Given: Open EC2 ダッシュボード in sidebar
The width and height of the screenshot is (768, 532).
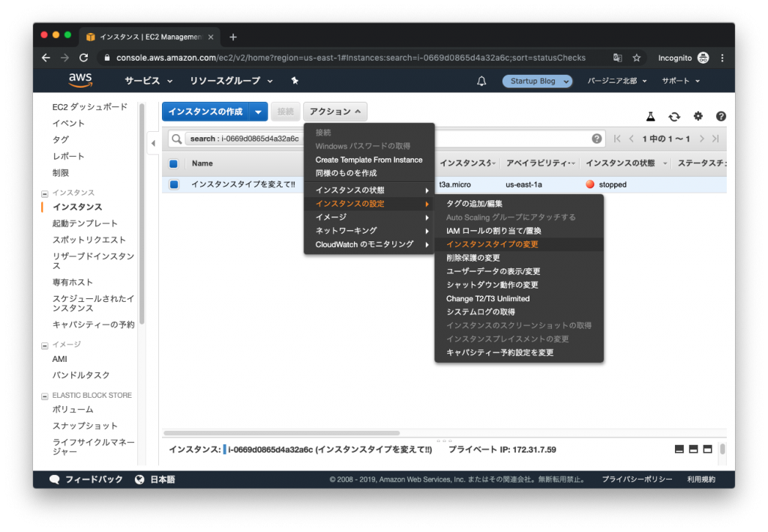Looking at the screenshot, I should click(90, 106).
